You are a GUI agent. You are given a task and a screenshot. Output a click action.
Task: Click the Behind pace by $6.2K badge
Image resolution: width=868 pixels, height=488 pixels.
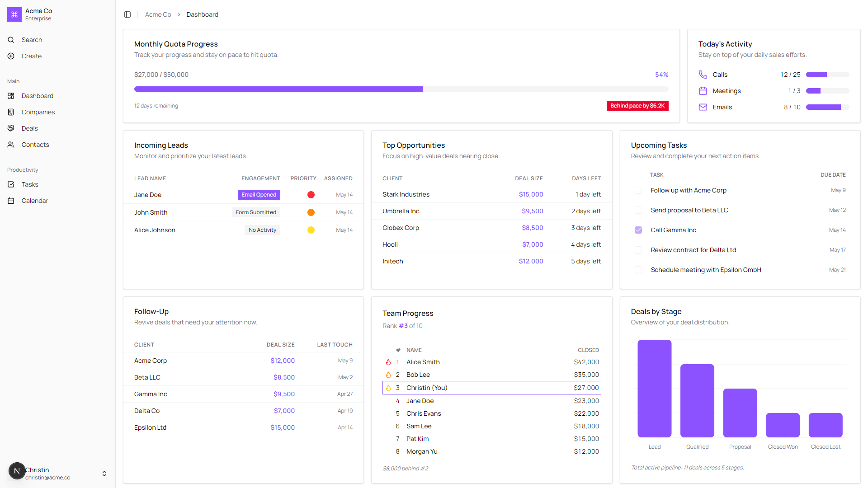tap(637, 106)
